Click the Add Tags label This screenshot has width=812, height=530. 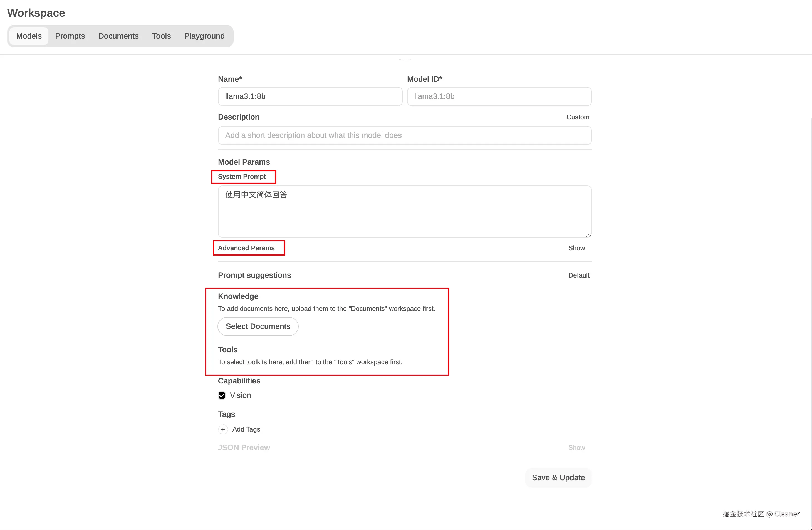click(x=246, y=429)
